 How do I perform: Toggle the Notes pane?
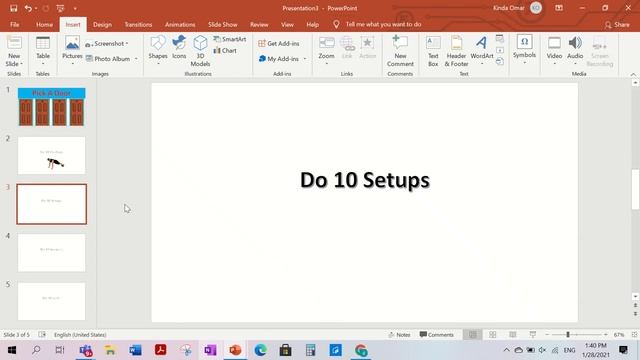399,335
